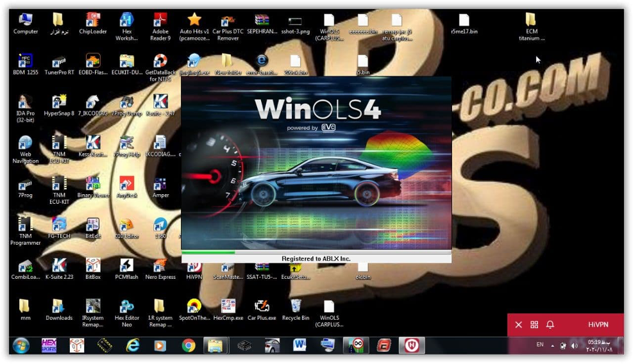Open the FG-TECH desktop shortcut
Viewport: 633px width, 364px height.
point(60,228)
